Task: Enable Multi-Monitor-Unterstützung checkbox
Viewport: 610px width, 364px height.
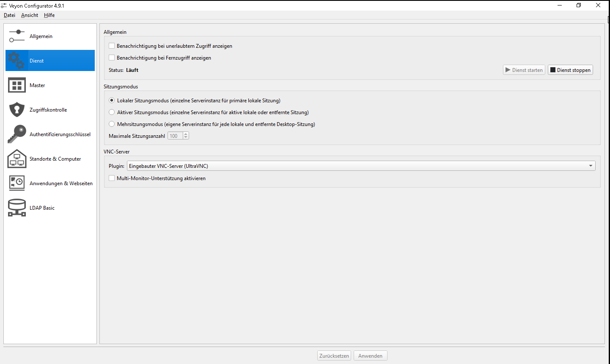Action: (x=112, y=178)
